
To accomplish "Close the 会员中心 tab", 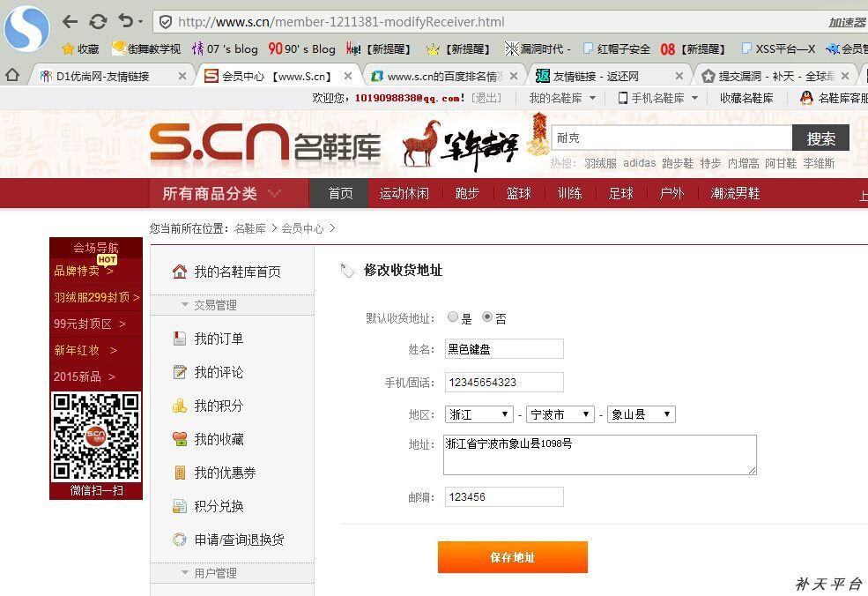I will coord(348,76).
